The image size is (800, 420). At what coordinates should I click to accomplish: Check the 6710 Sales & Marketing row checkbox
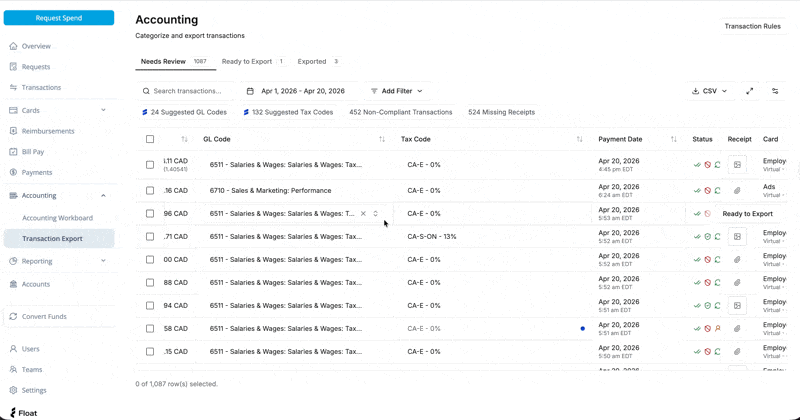tap(150, 190)
